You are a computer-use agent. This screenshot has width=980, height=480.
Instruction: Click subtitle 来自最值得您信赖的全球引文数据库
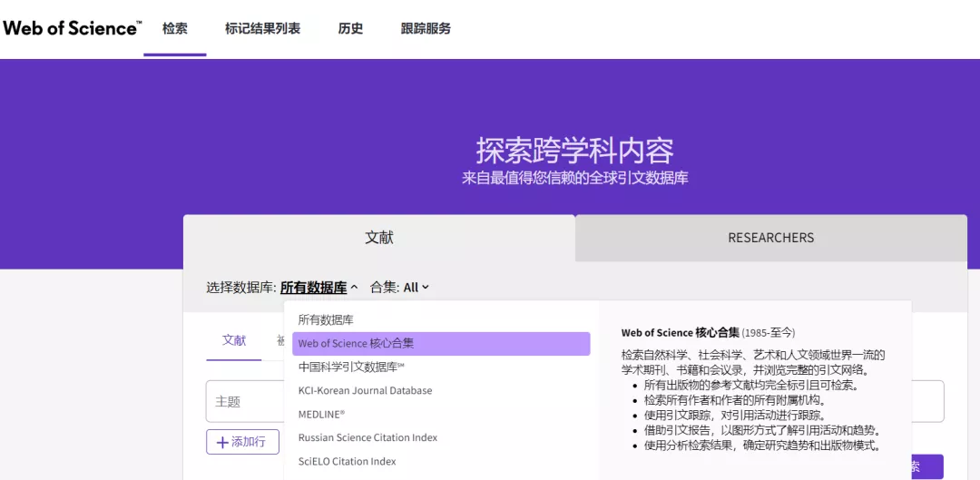click(575, 178)
